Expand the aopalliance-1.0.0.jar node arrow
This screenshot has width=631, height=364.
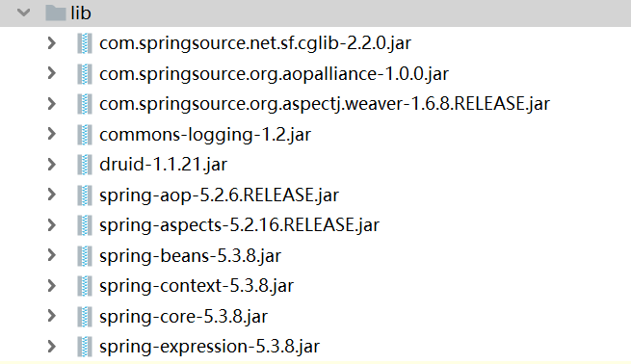tap(51, 73)
